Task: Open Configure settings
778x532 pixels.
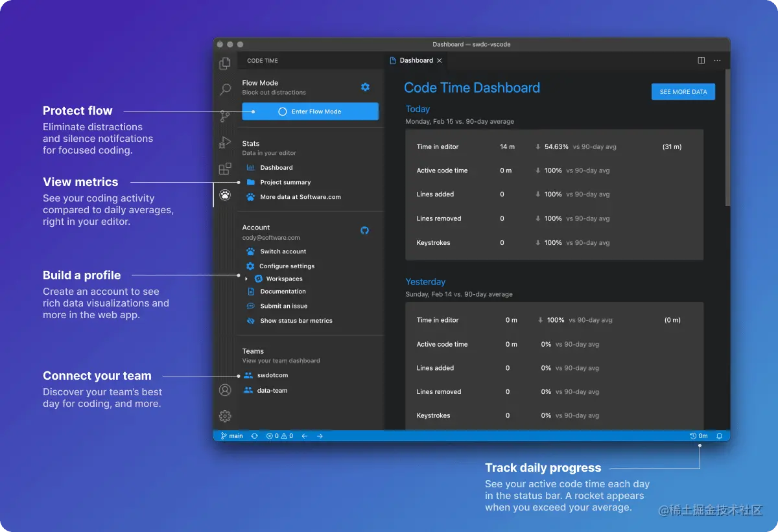Action: [287, 266]
